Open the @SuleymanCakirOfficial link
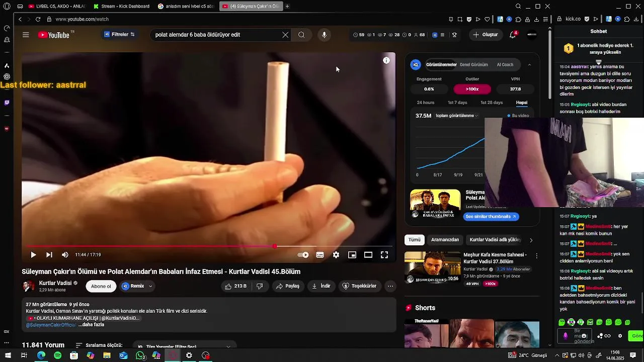The width and height of the screenshot is (644, 362). click(51, 325)
